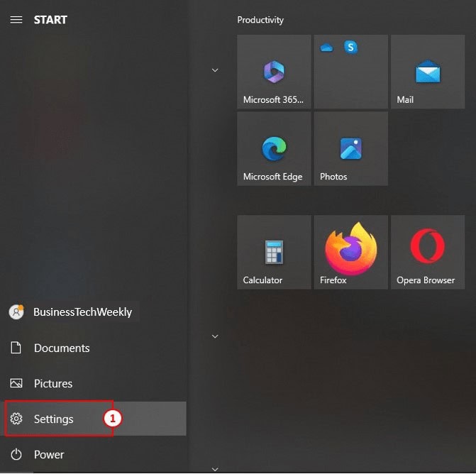This screenshot has width=476, height=474.
Task: Expand the chevron beside Microsoft 365 tile row
Action: [215, 70]
